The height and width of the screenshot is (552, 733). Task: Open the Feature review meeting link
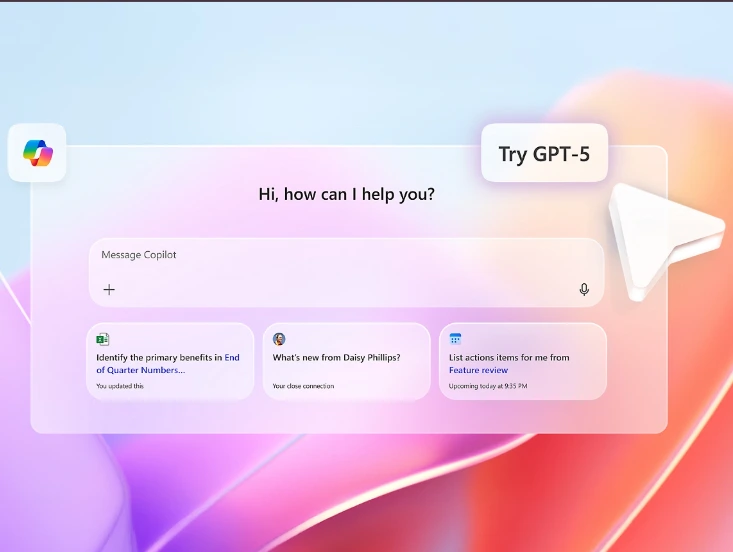click(x=478, y=370)
